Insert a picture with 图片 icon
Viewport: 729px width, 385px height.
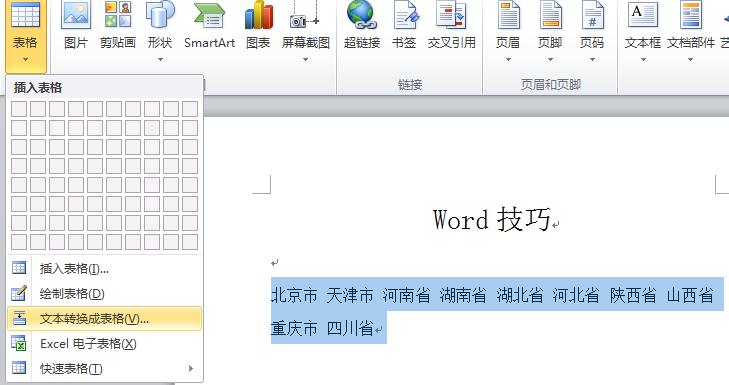pos(76,15)
